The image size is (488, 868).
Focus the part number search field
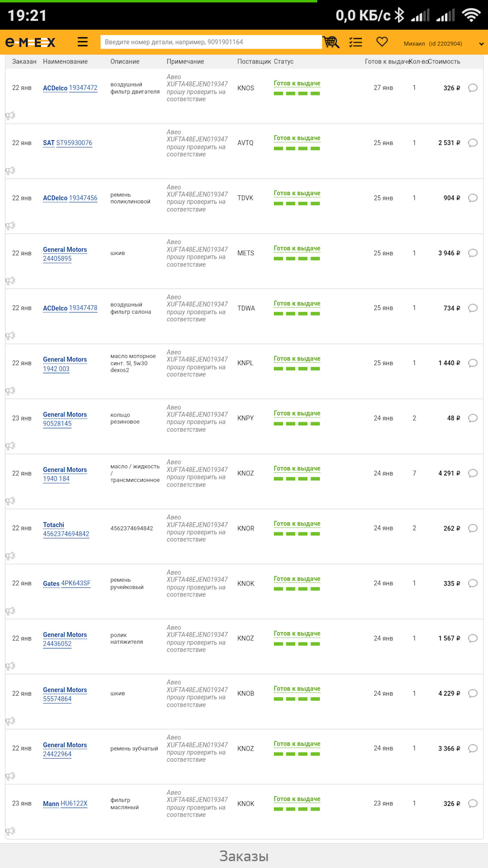click(211, 42)
